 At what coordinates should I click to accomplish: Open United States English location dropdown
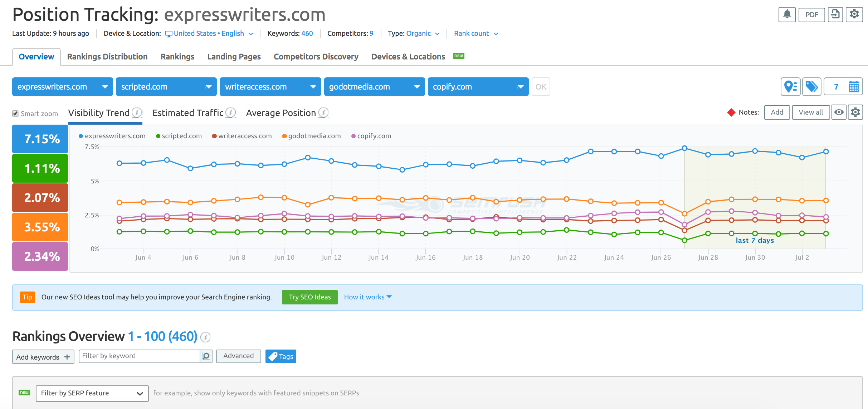pos(209,33)
